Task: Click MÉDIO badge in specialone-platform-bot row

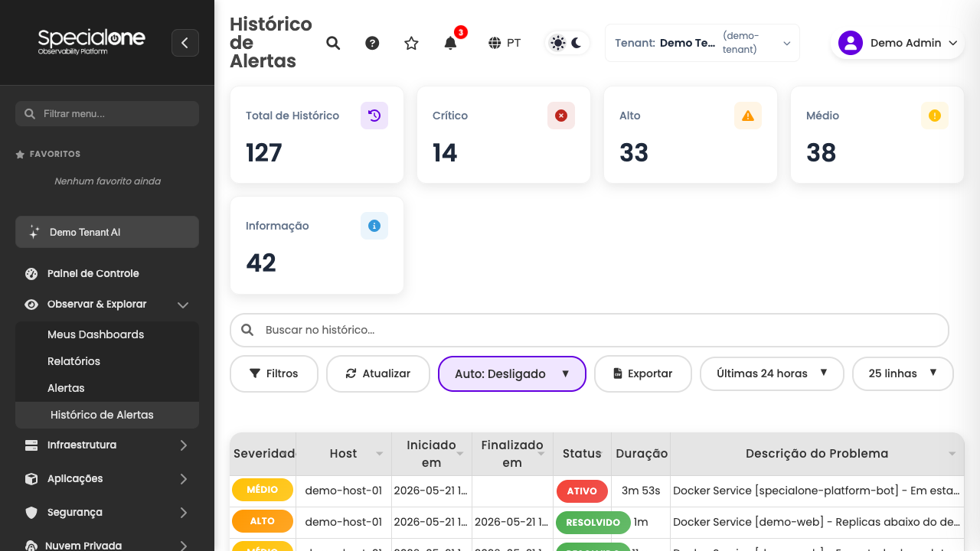Action: coord(263,490)
